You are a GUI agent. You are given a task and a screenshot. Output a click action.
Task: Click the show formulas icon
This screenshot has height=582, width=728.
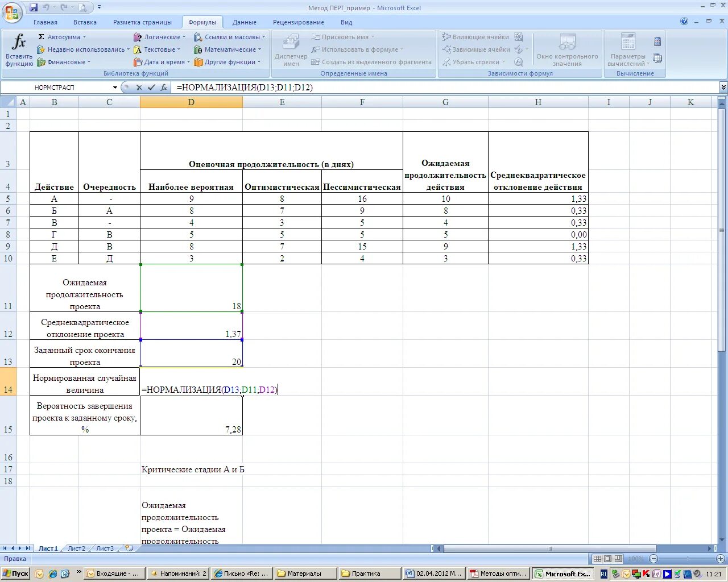pyautogui.click(x=519, y=37)
